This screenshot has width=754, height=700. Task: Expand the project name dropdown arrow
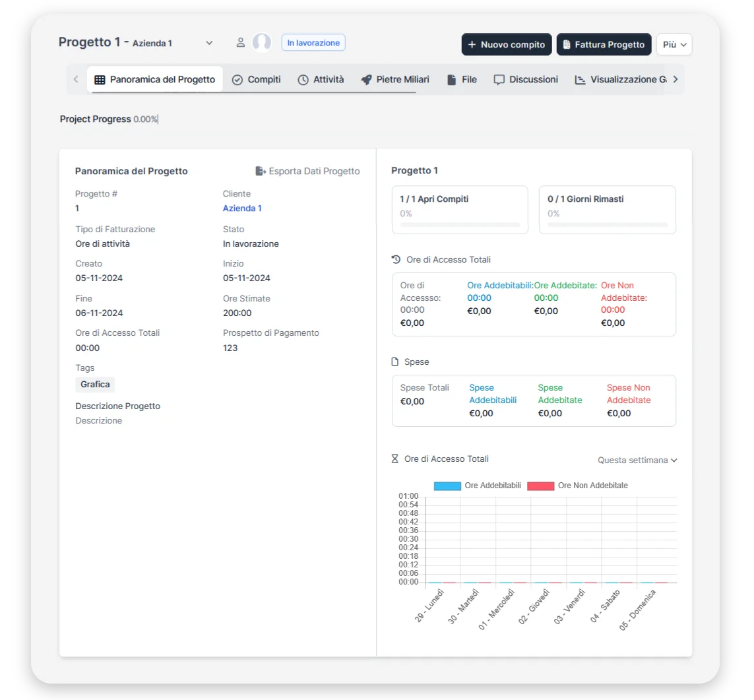[209, 44]
